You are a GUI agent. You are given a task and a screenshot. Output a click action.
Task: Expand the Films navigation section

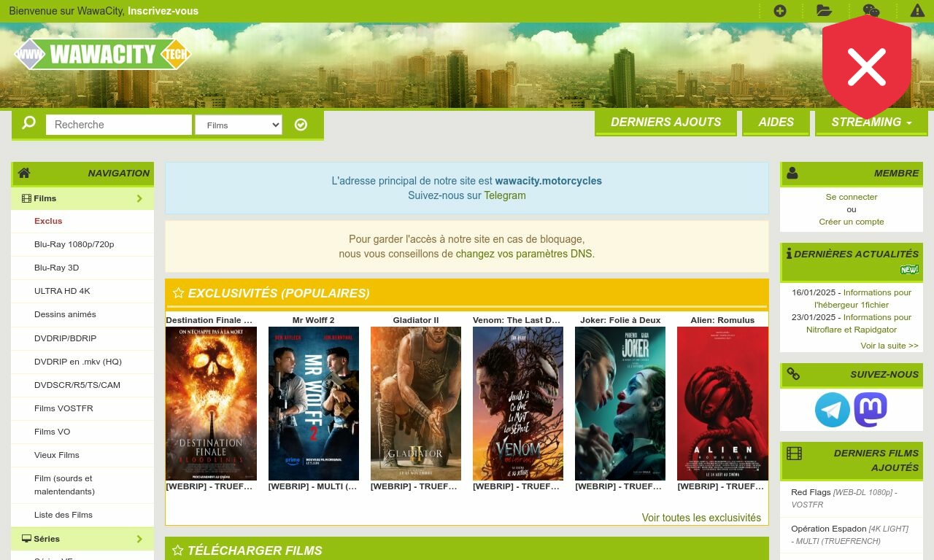82,198
